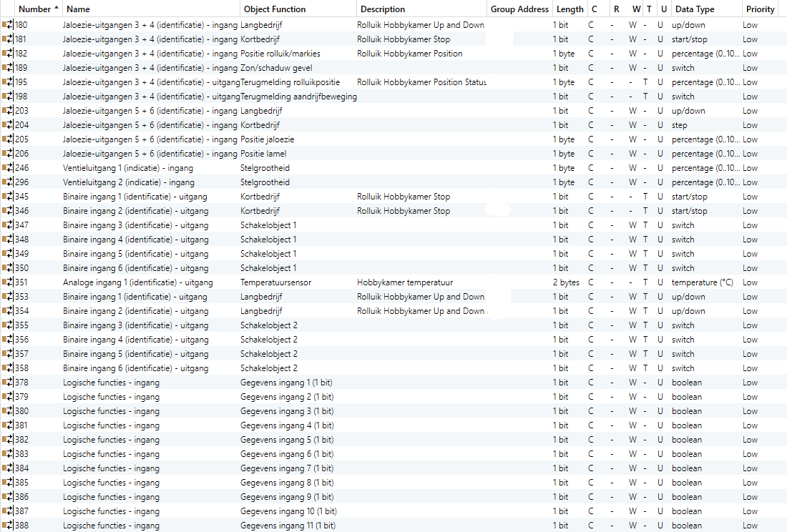Click the object icon for row 378
The width and height of the screenshot is (787, 532).
point(8,382)
